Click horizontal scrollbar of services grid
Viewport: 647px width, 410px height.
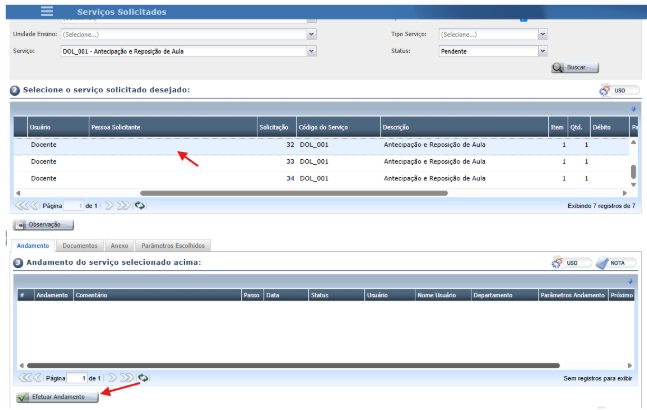[x=300, y=192]
